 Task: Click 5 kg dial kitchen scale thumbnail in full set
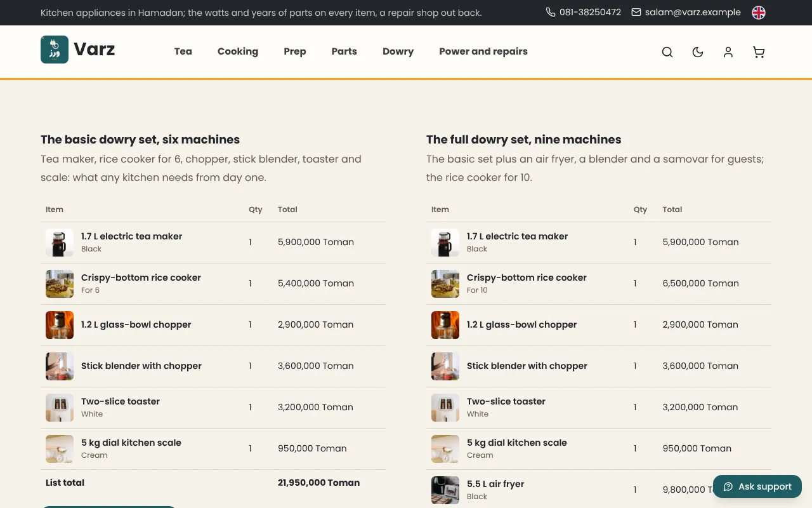[x=445, y=449]
